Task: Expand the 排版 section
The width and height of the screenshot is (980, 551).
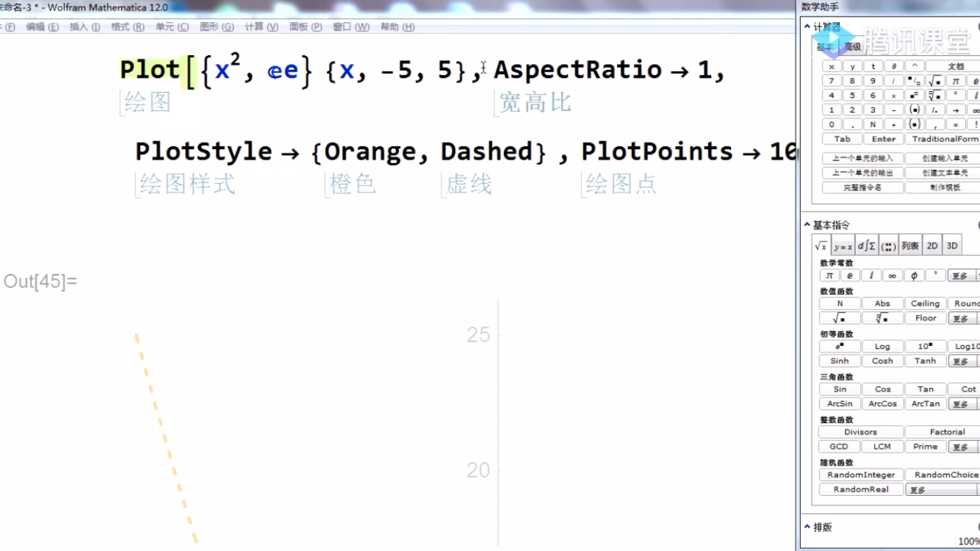Action: [807, 526]
